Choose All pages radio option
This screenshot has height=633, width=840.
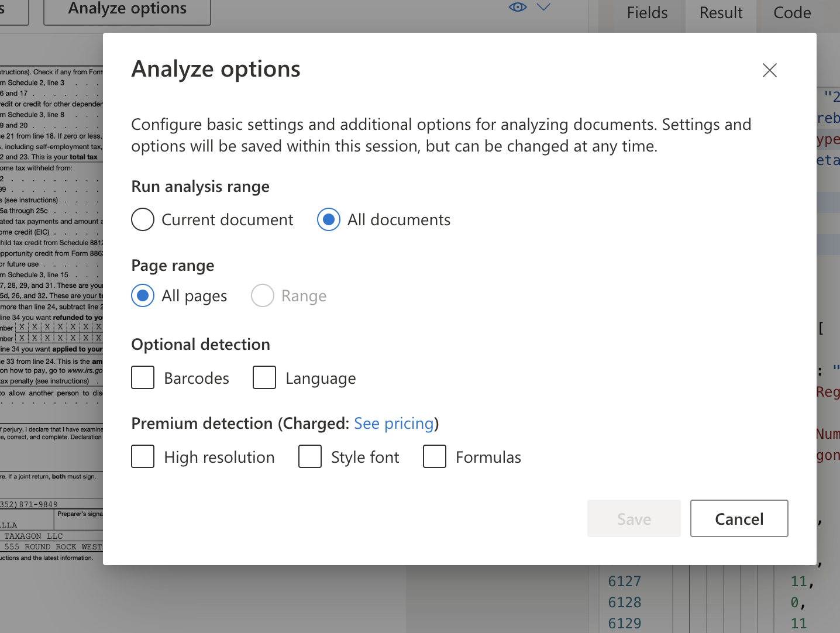pos(143,296)
